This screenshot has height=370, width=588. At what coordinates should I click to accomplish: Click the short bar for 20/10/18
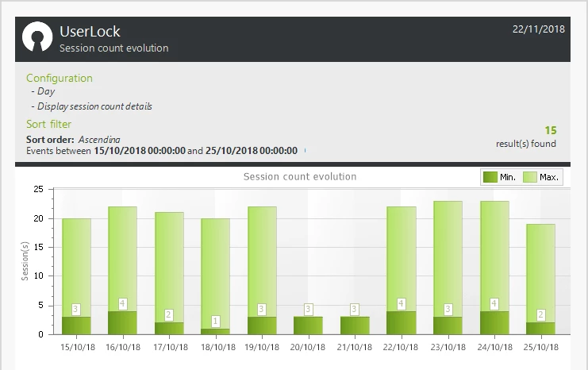click(308, 326)
